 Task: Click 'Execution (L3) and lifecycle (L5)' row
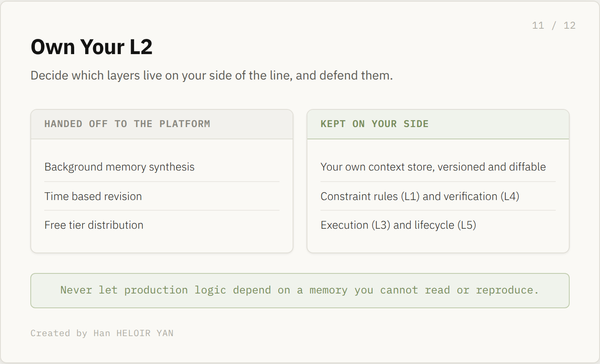point(438,225)
